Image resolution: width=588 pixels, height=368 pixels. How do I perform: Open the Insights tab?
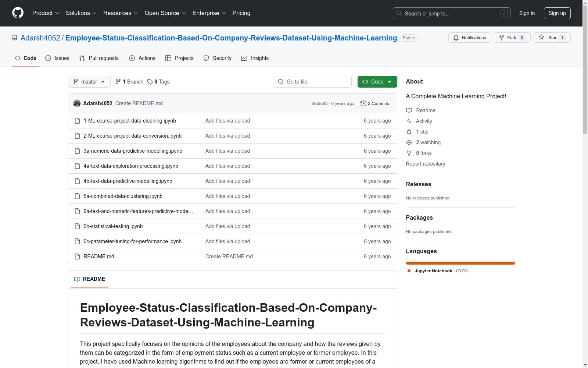255,58
